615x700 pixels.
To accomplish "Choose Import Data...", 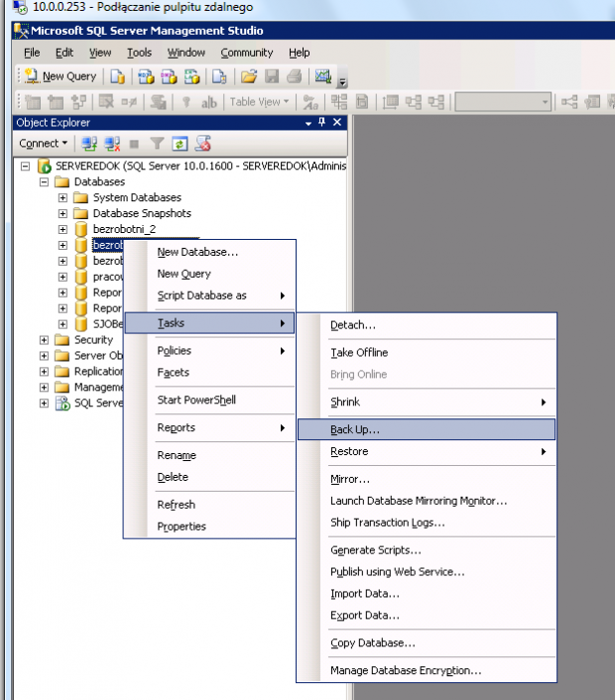I will pyautogui.click(x=427, y=594).
